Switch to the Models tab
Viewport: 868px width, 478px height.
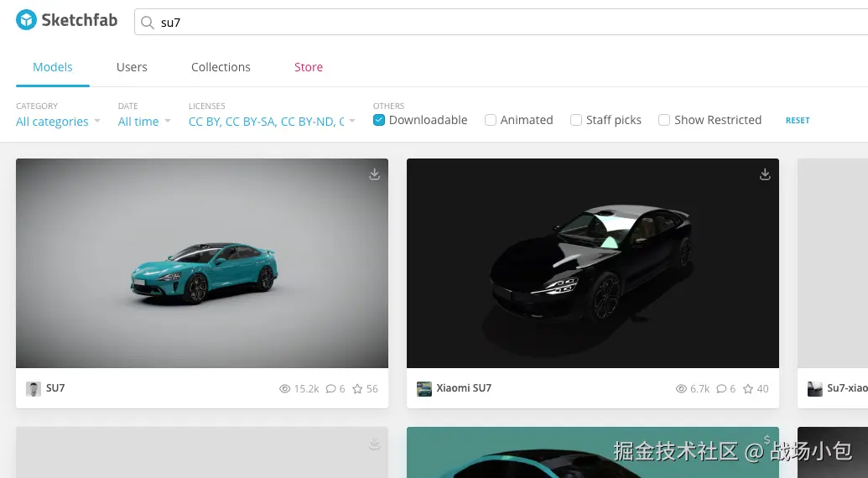tap(53, 67)
